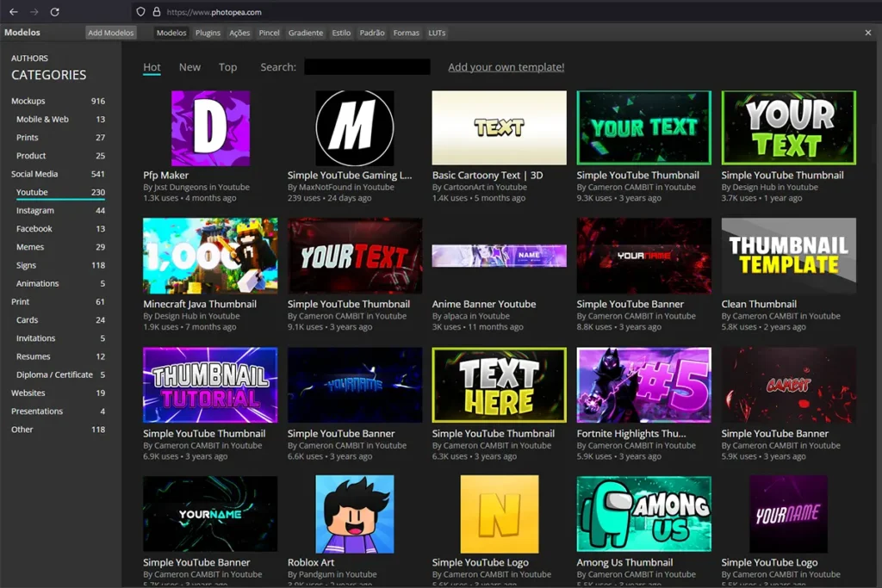Click the template Search input field
This screenshot has height=588, width=882.
[x=367, y=67]
